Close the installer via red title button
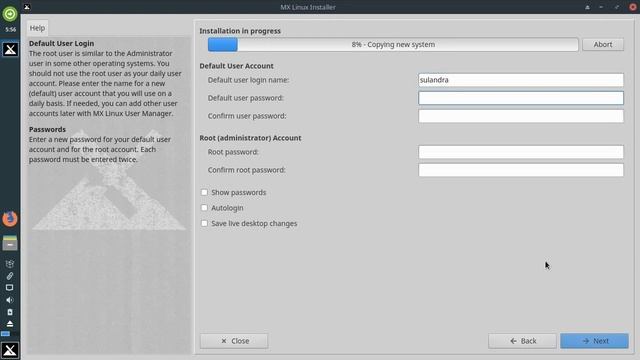Screen dimensions: 640x360 coord(633,7)
